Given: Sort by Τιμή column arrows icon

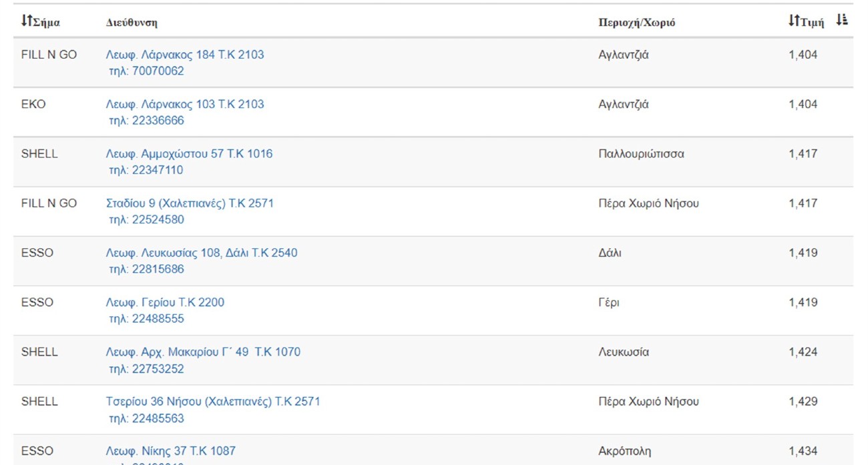Looking at the screenshot, I should [793, 21].
